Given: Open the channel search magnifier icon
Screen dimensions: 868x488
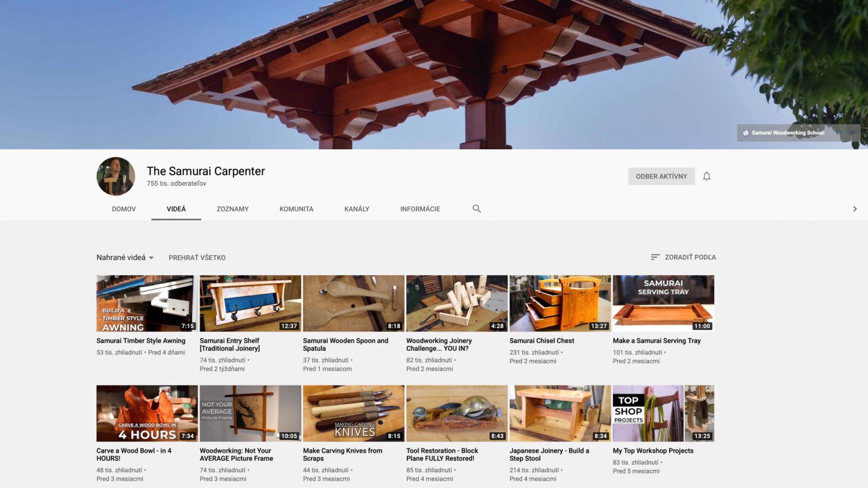Looking at the screenshot, I should [477, 209].
